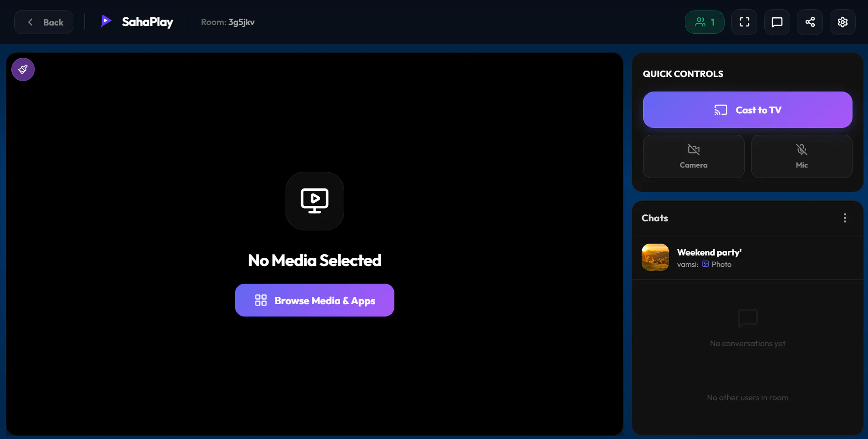Click Browse Media & Apps button
The image size is (868, 439).
pyautogui.click(x=315, y=300)
